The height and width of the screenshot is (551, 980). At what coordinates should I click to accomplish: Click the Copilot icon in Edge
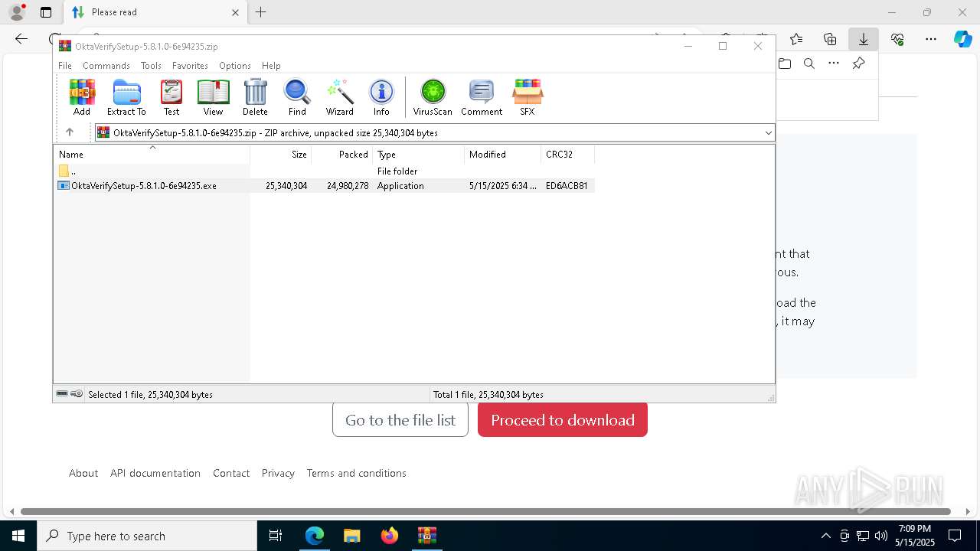pyautogui.click(x=962, y=39)
